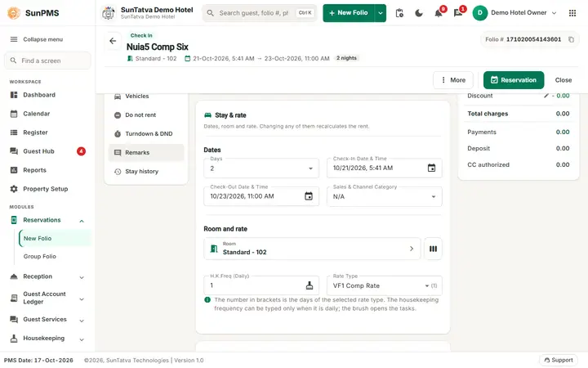Copy folio number icon

pyautogui.click(x=571, y=39)
